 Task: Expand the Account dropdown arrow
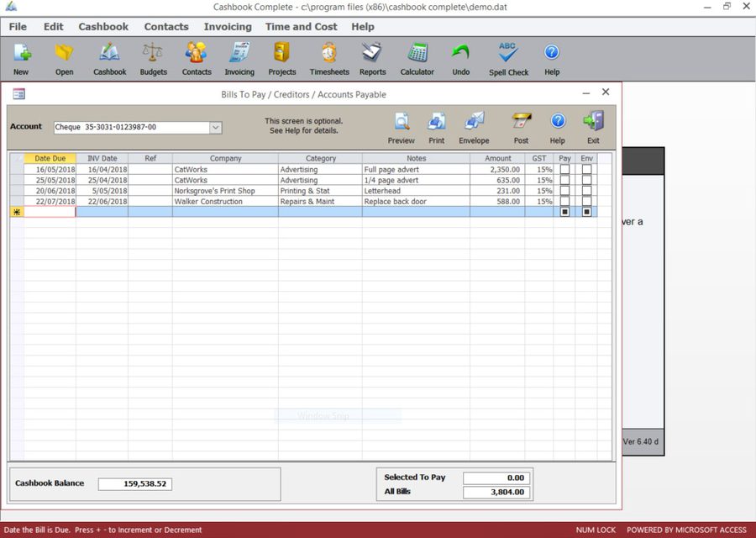216,128
